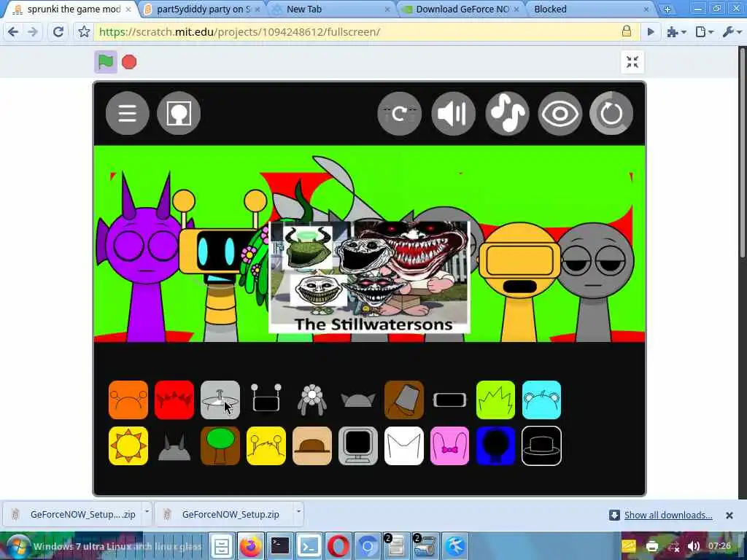
Task: Click the play arrow next to address bar
Action: point(650,32)
